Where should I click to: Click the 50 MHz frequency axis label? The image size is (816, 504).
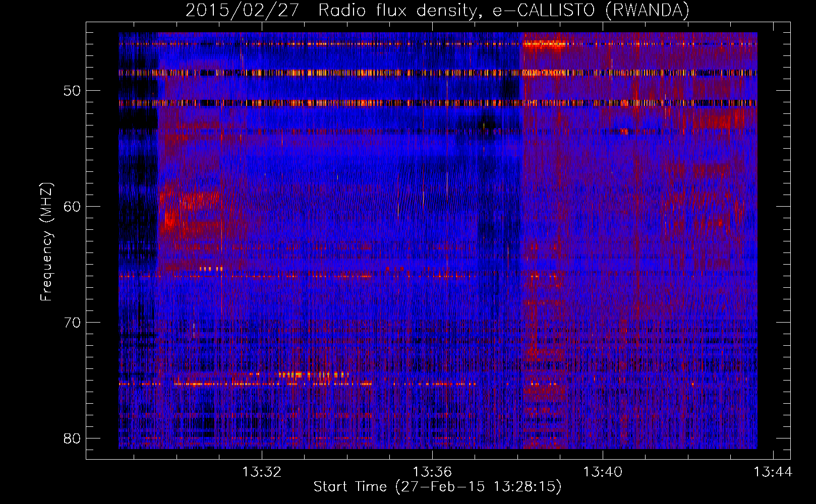pos(72,91)
